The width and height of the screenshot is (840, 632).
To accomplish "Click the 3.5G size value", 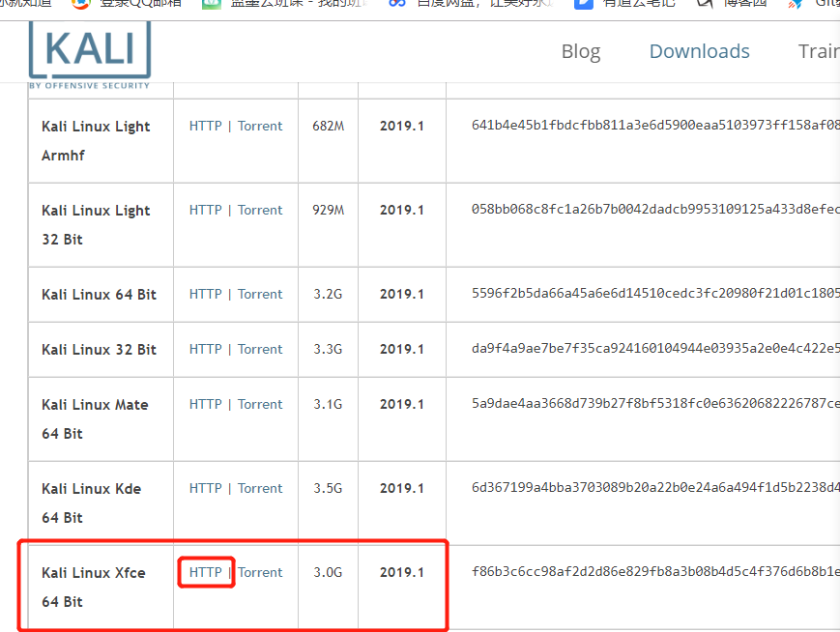I will (x=328, y=488).
